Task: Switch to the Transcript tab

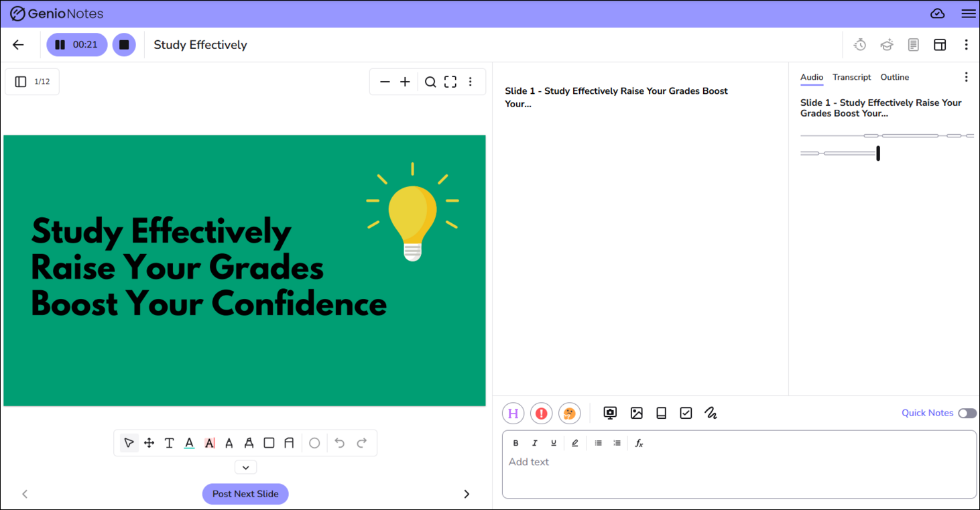Action: click(x=851, y=77)
